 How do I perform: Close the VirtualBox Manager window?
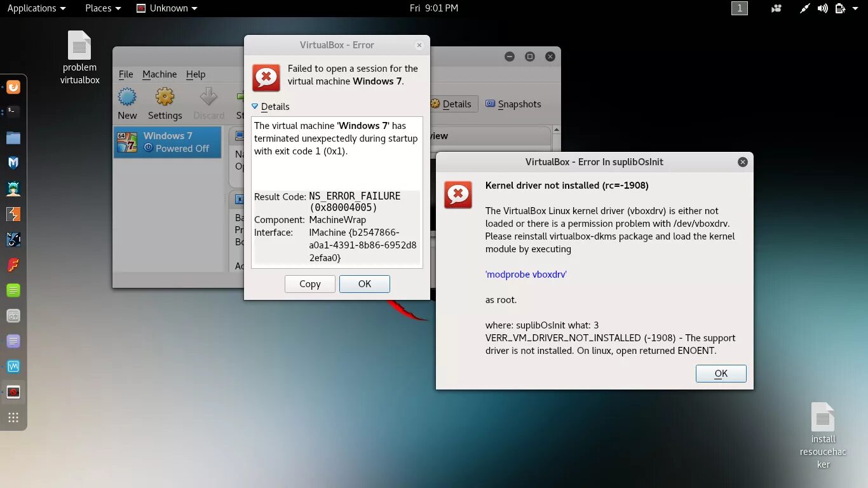coord(550,57)
